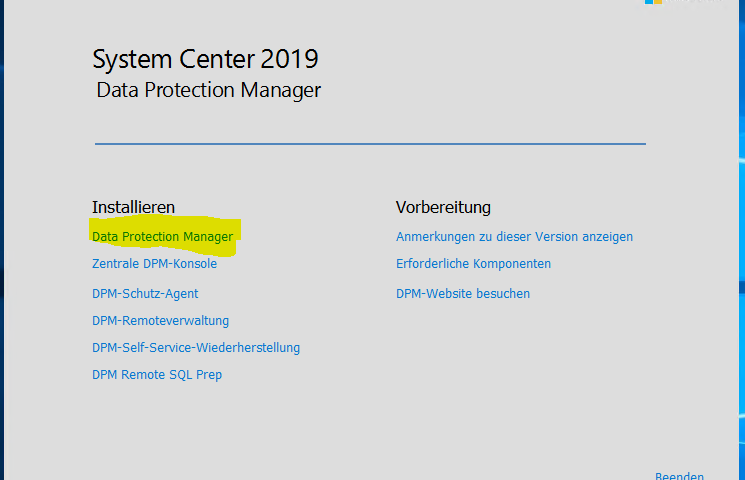Install the DPM-Schutz-Agent
The height and width of the screenshot is (480, 745).
(x=145, y=294)
